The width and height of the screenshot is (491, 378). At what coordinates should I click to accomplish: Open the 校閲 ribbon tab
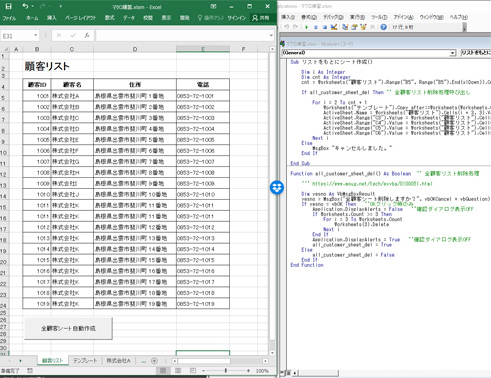[148, 18]
